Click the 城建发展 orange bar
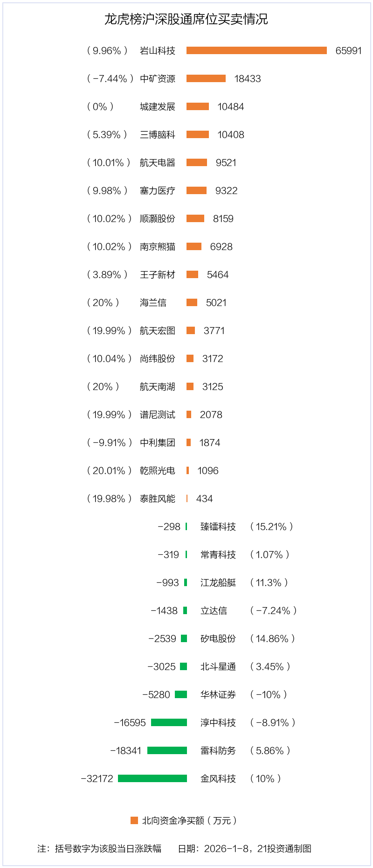Image resolution: width=373 pixels, height=868 pixels. [x=198, y=106]
